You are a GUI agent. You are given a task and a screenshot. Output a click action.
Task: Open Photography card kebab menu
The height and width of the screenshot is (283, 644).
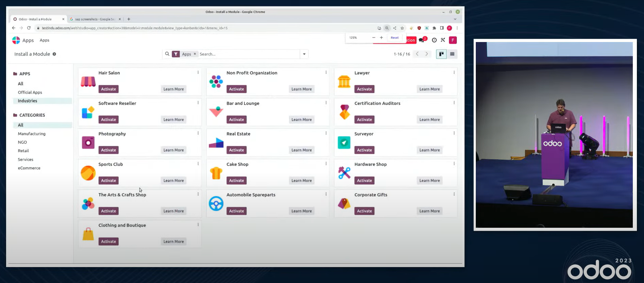click(x=198, y=133)
